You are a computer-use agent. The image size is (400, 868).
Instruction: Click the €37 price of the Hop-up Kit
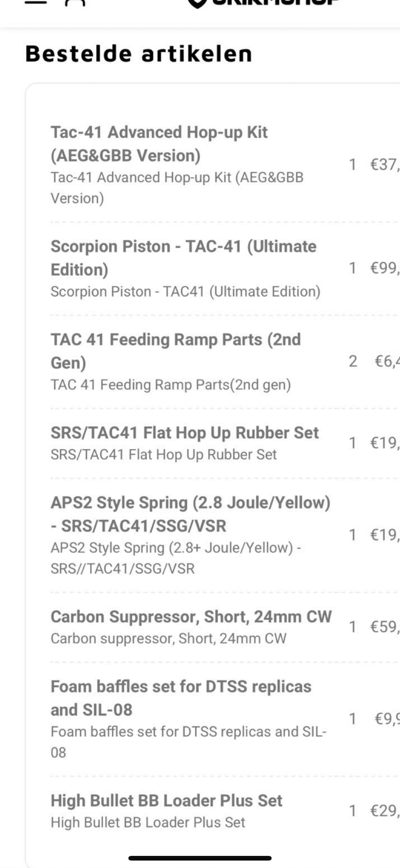(384, 165)
